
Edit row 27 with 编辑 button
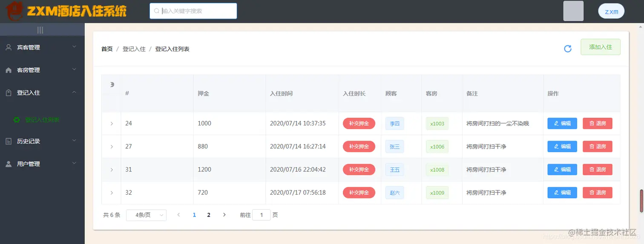point(562,146)
